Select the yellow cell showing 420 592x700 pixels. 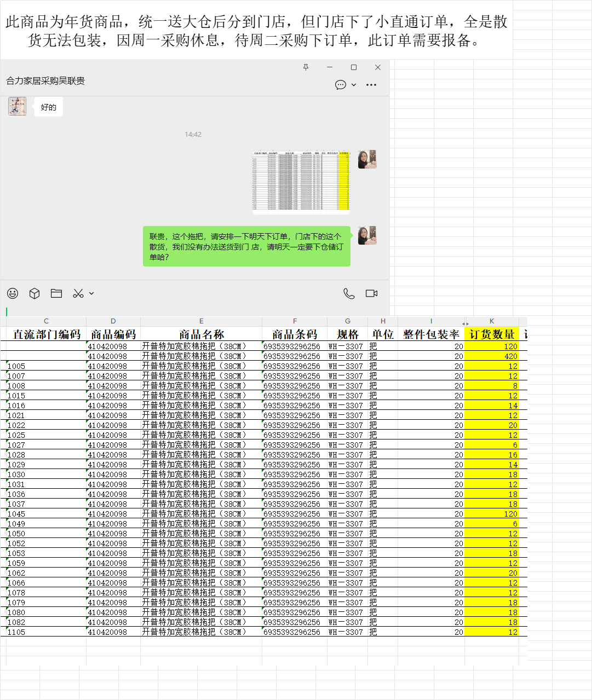point(491,356)
